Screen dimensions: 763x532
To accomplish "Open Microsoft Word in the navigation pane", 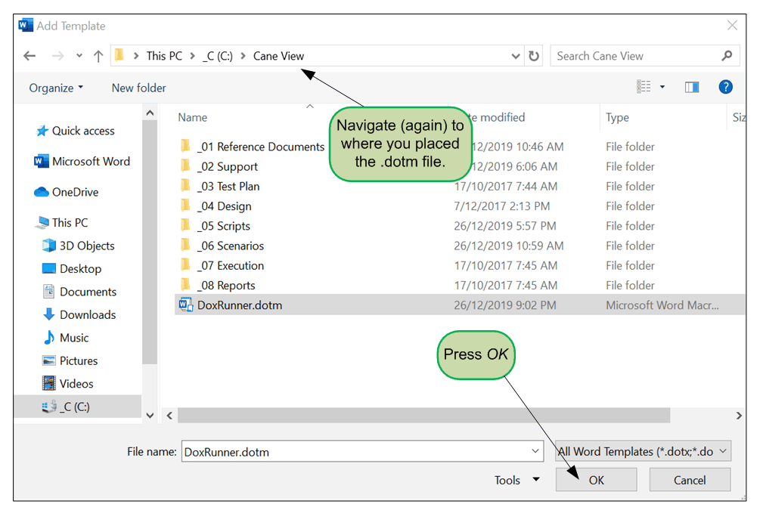I will 82,162.
